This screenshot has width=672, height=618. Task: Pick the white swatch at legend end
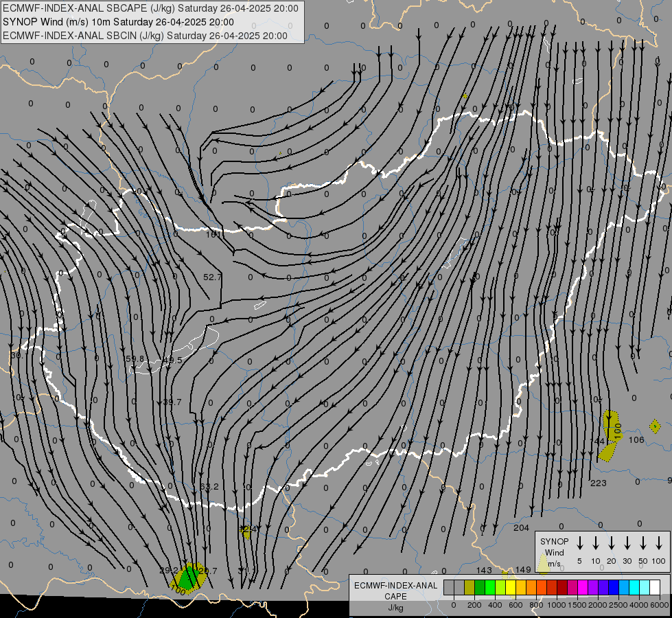[x=655, y=588]
